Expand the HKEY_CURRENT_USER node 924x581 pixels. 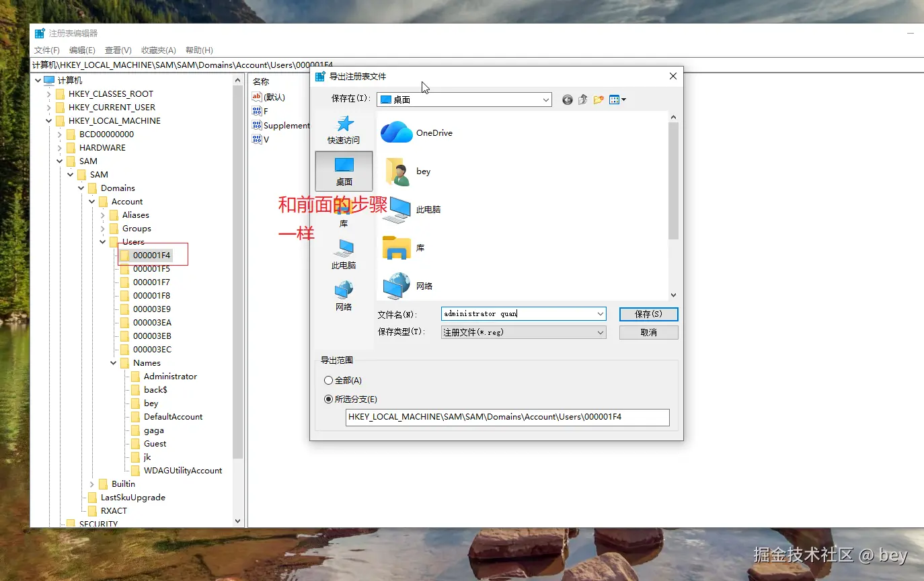pyautogui.click(x=49, y=108)
